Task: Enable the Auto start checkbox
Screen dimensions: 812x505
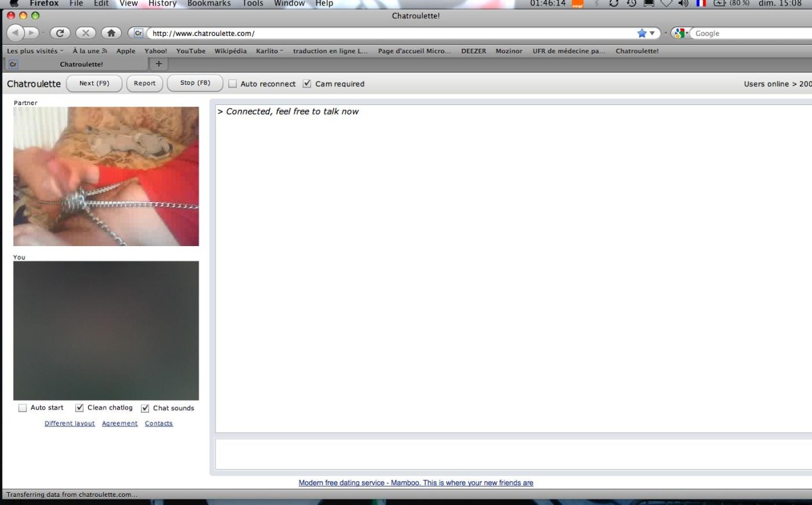Action: [x=22, y=408]
